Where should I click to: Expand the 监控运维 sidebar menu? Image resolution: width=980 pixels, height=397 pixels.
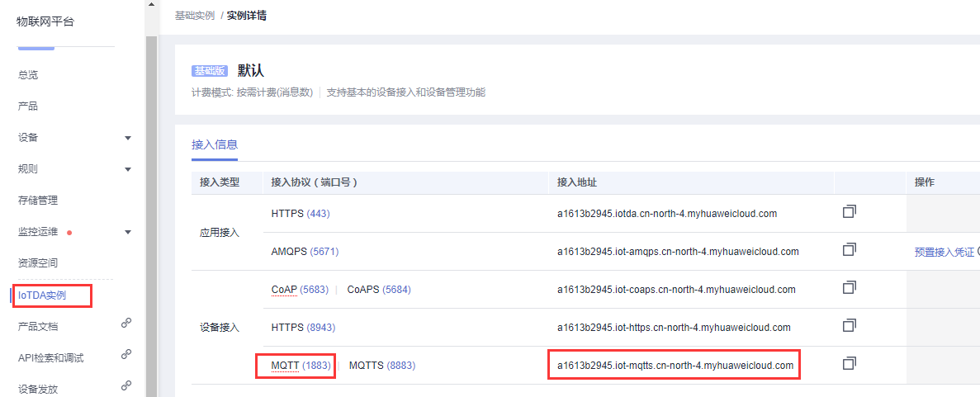click(x=128, y=232)
